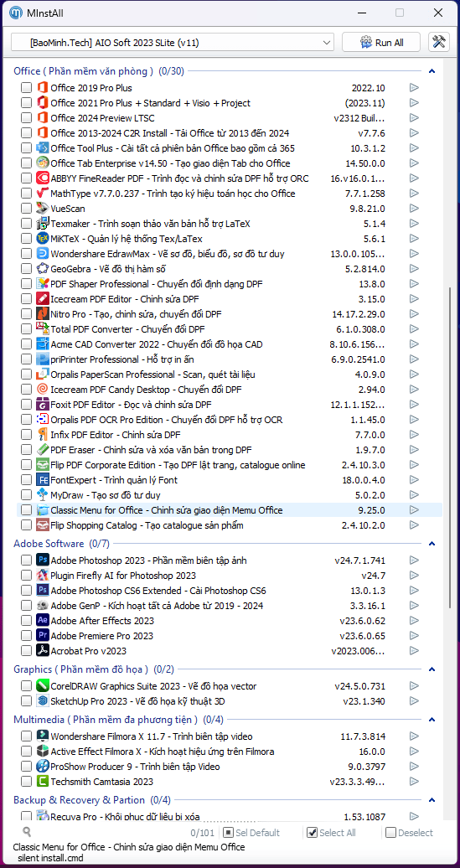Click the Foxit PDF Editor icon
The width and height of the screenshot is (460, 868).
(43, 404)
